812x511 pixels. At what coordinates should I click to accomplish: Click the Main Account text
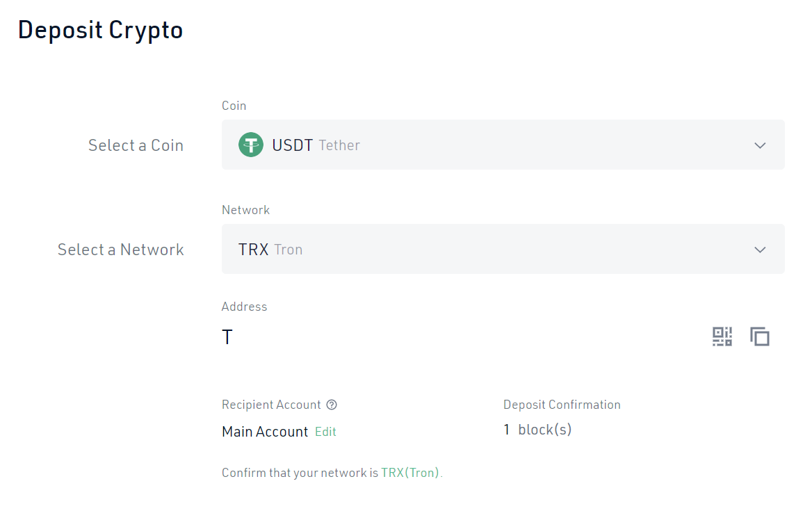(265, 432)
